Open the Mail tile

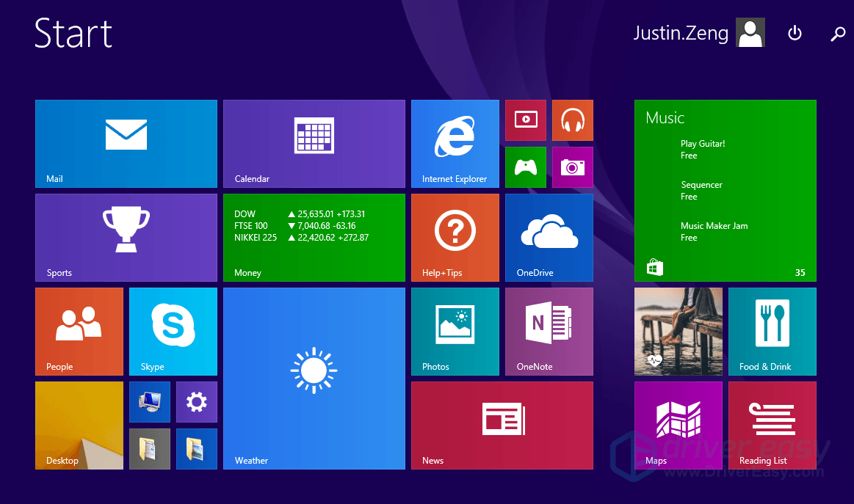(126, 144)
